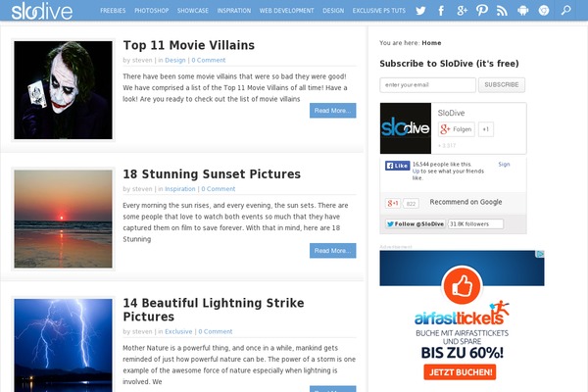Open the Design category link

pos(175,60)
